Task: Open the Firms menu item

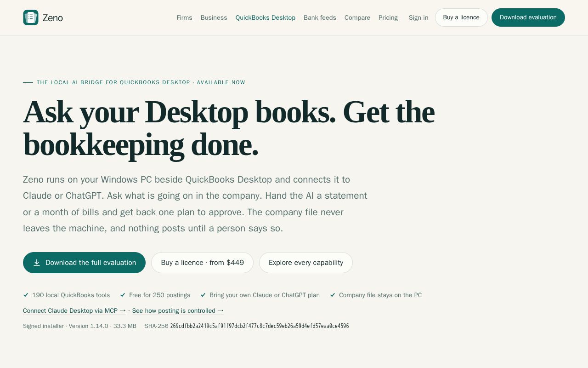Action: [184, 17]
